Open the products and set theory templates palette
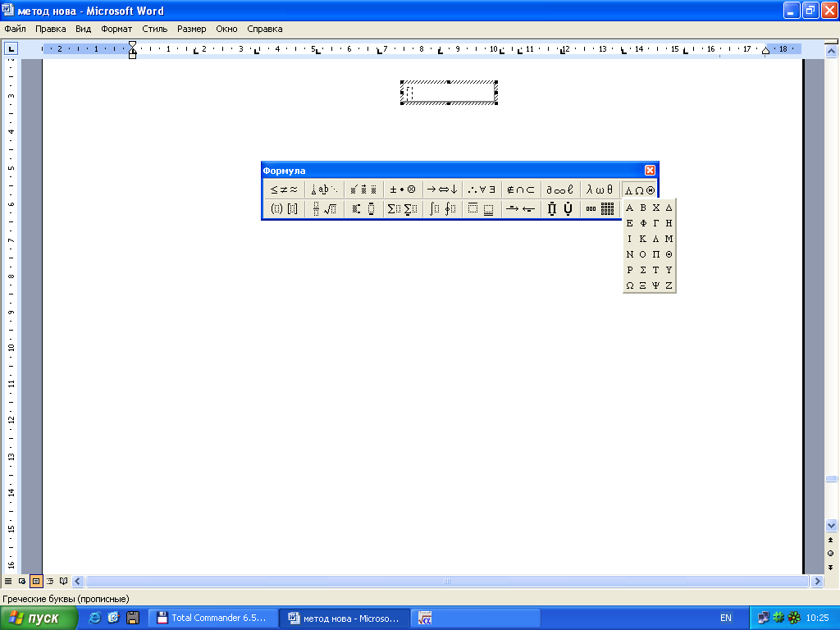 click(559, 208)
